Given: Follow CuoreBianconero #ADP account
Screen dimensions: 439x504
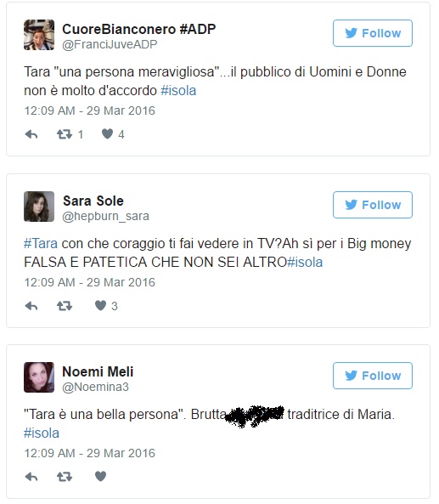Looking at the screenshot, I should click(373, 33).
